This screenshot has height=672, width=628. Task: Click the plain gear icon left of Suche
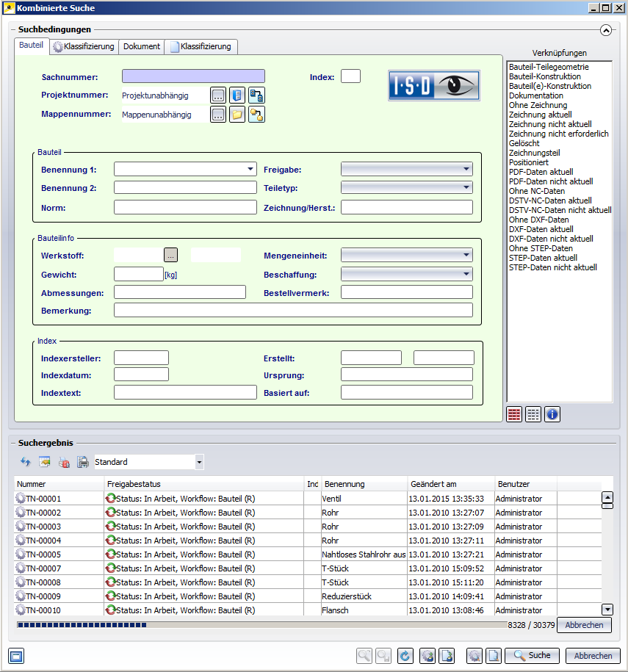474,656
